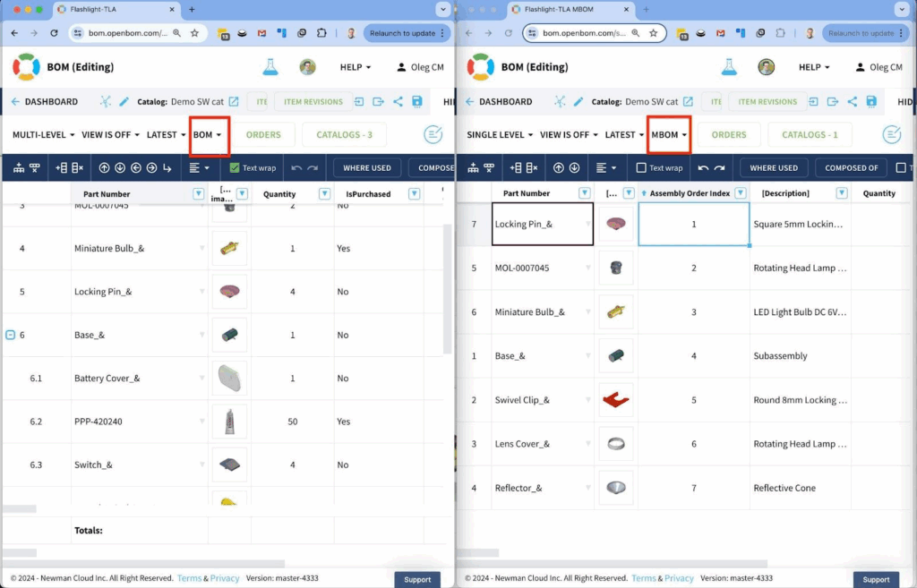Open the MULTI-LEVEL dropdown

(45, 135)
